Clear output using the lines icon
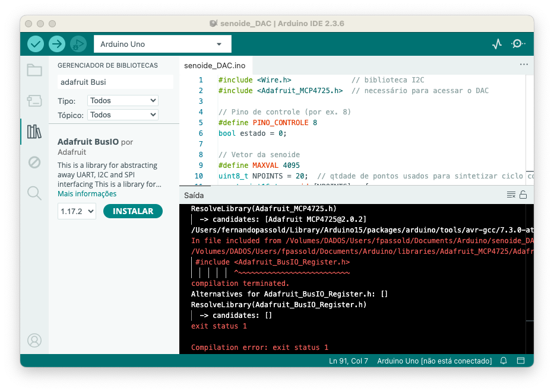This screenshot has width=554, height=392. (511, 195)
